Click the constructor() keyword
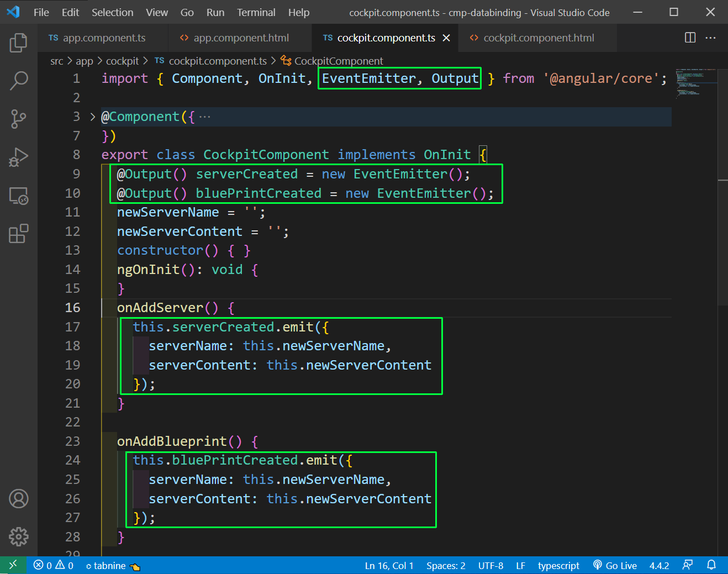Image resolution: width=728 pixels, height=574 pixels. point(168,250)
